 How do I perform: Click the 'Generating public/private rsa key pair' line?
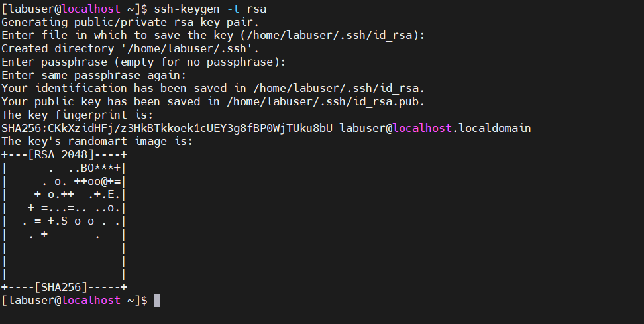point(131,22)
